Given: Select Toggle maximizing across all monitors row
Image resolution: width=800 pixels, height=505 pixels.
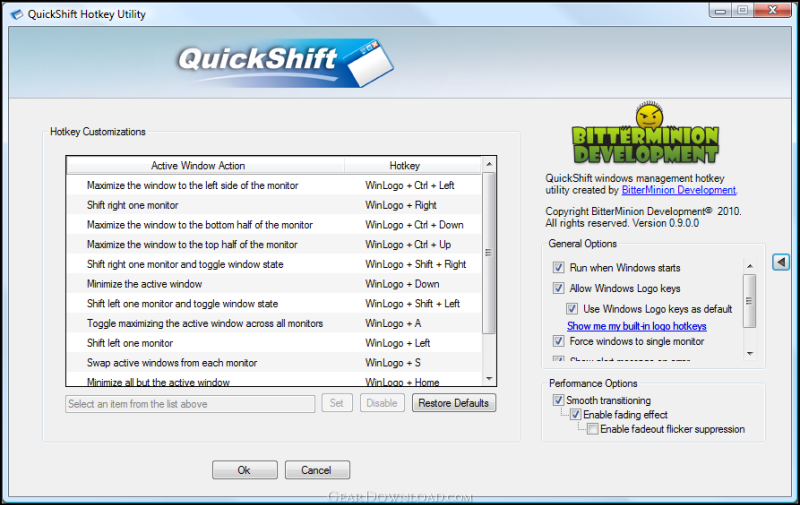Looking at the screenshot, I should pos(274,323).
